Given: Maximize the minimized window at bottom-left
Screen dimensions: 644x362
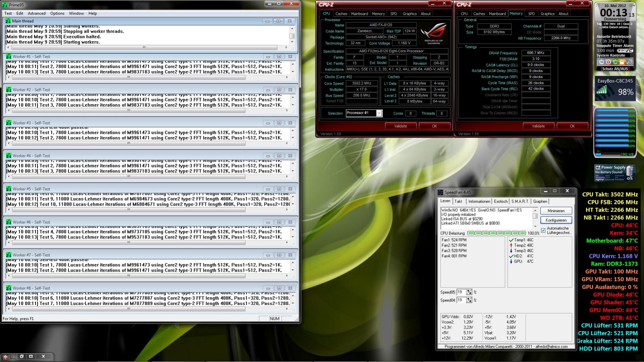Looking at the screenshot, I should click(31, 356).
